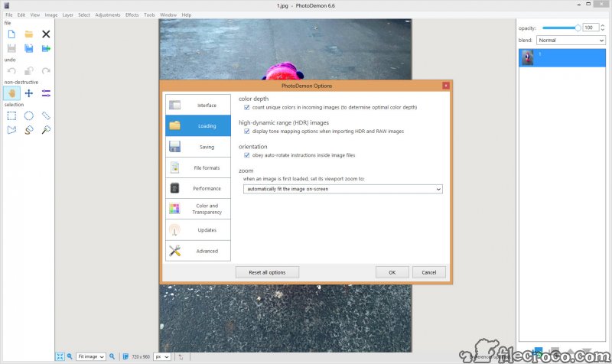Viewport: 612px width, 364px height.
Task: Click the Fit image to screen icon in status bar
Action: [60, 356]
